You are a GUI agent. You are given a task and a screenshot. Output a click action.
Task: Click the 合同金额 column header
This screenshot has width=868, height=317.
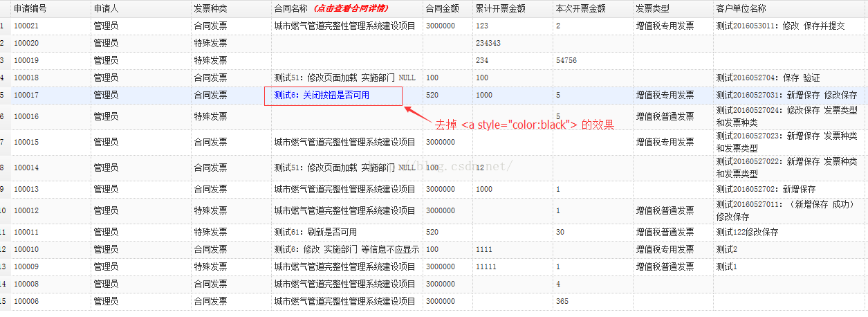443,8
